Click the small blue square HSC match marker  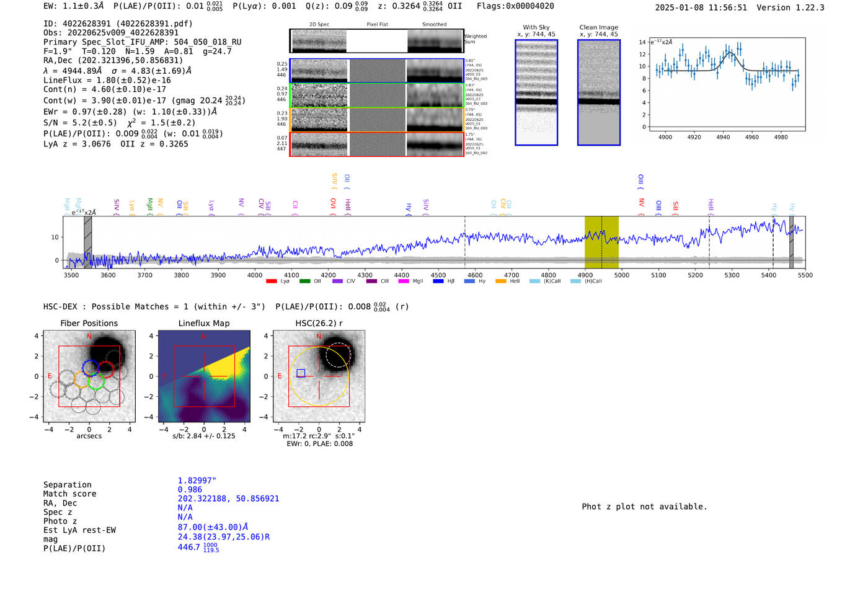point(301,373)
